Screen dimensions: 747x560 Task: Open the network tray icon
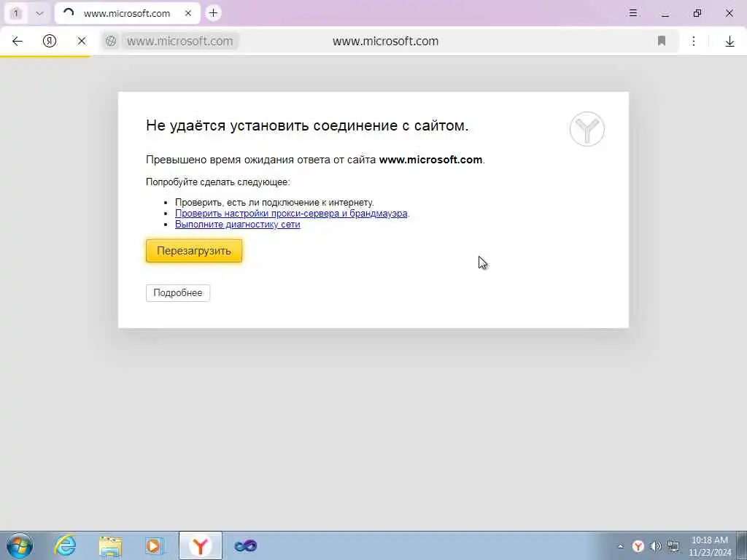(x=673, y=546)
